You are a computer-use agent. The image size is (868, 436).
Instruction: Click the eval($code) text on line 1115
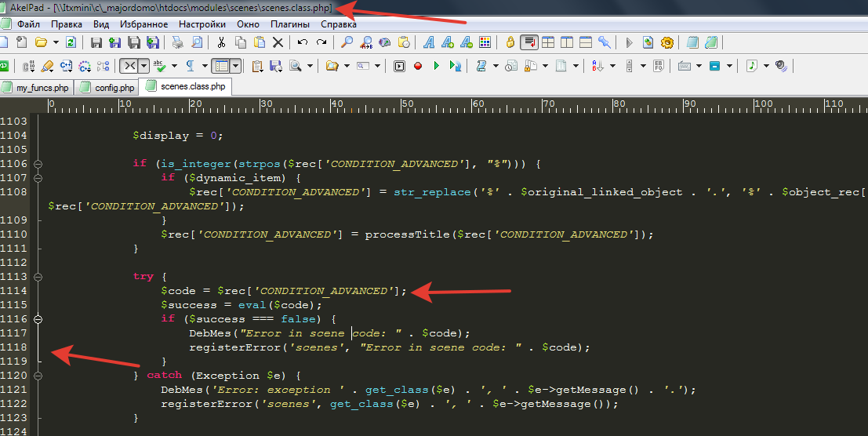[x=276, y=305]
